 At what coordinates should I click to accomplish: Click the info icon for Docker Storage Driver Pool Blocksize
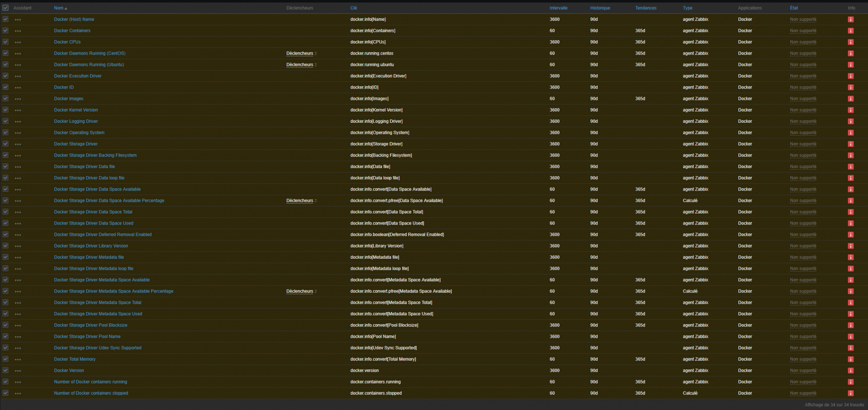pos(850,325)
